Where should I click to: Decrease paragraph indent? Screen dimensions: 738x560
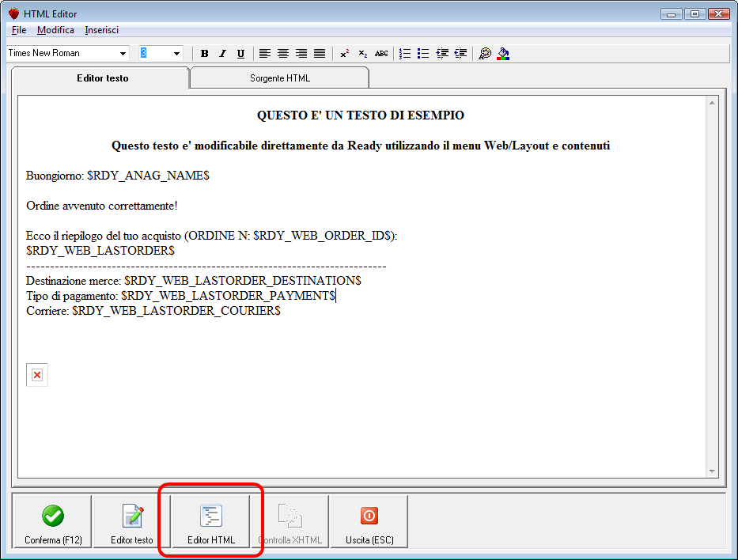click(x=460, y=53)
